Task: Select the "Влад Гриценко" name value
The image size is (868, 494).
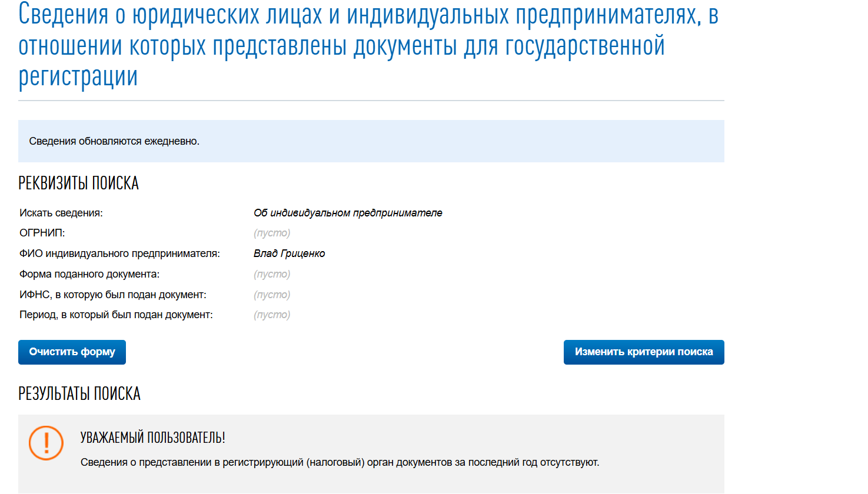Action: (289, 253)
